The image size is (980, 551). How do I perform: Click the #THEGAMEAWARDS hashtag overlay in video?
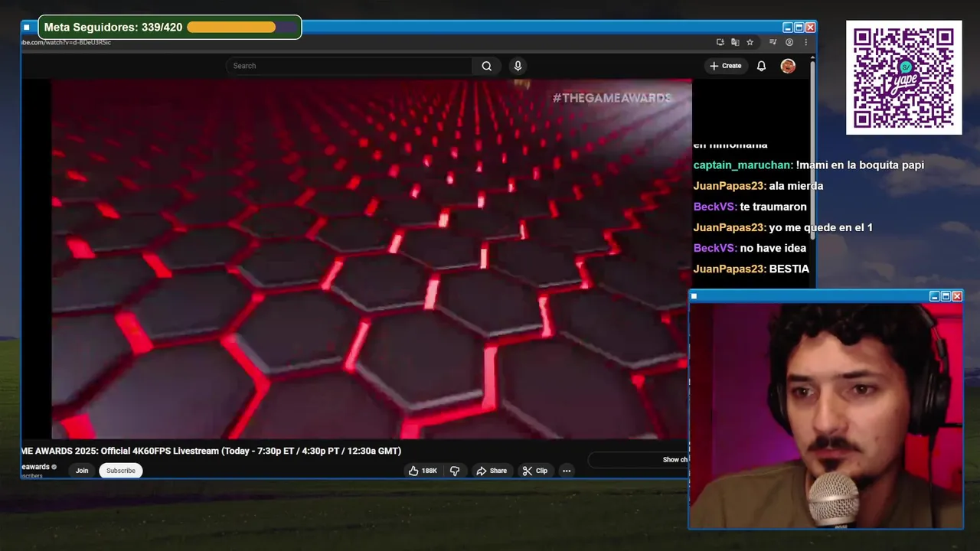[x=612, y=97]
